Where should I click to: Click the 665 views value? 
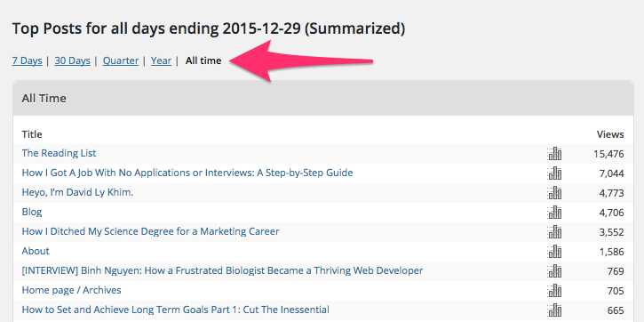[x=616, y=310]
